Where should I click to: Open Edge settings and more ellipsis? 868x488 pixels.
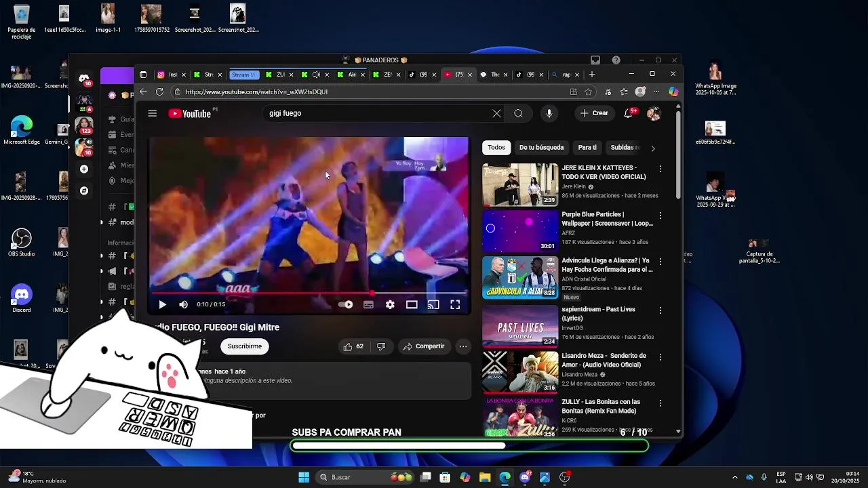click(656, 91)
